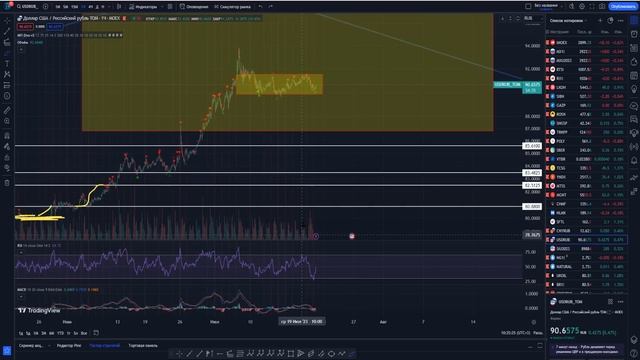Open go-to-date calendar icon
The width and height of the screenshot is (640, 360).
(96, 333)
